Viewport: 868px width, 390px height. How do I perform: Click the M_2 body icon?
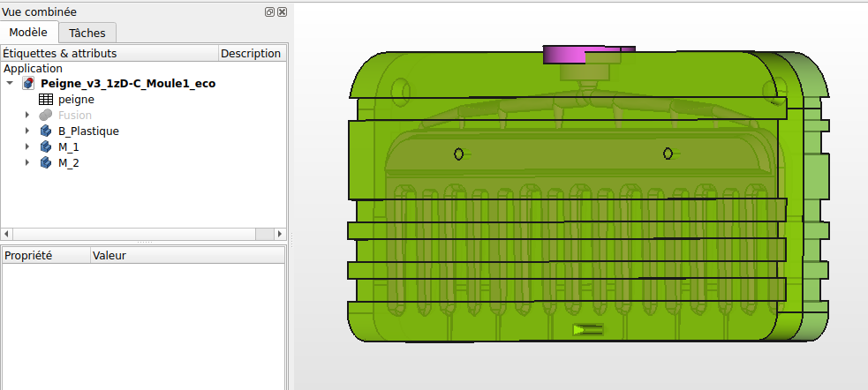(x=46, y=163)
